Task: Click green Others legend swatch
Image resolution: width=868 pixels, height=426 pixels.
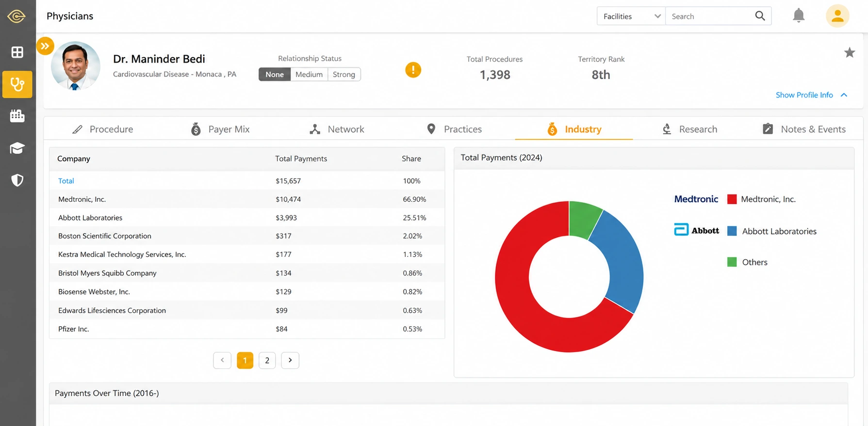Action: [x=732, y=262]
